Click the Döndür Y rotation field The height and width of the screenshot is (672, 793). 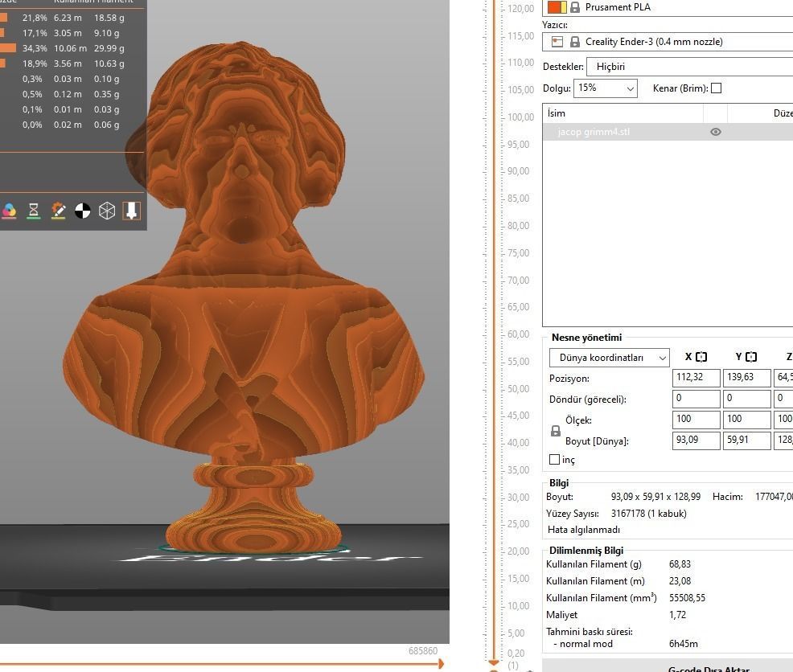(746, 399)
